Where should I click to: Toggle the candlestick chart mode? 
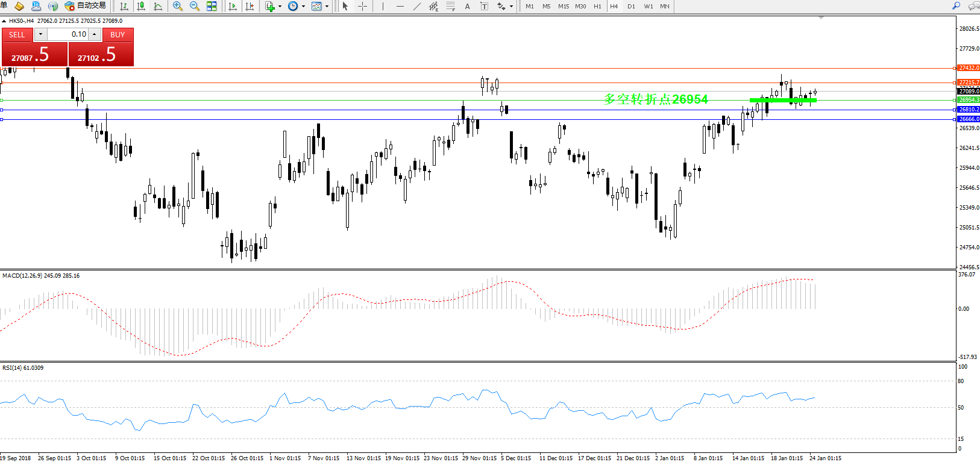coord(141,6)
